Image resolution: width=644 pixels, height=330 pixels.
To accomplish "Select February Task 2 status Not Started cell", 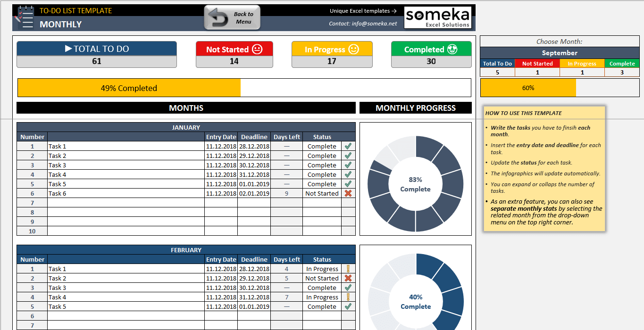I will click(x=322, y=278).
